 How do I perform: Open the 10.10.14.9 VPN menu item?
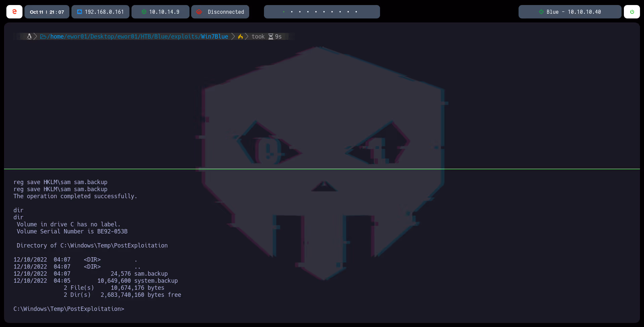point(160,11)
